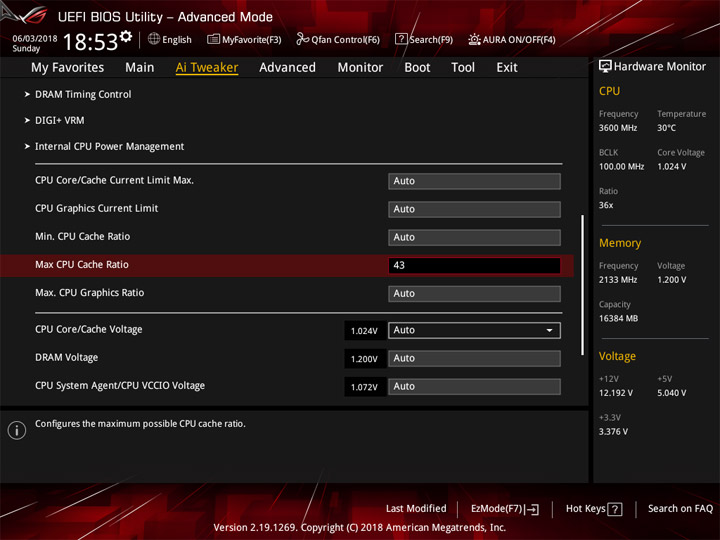Click CPU Core/Cache Current Limit Max. field

point(474,181)
